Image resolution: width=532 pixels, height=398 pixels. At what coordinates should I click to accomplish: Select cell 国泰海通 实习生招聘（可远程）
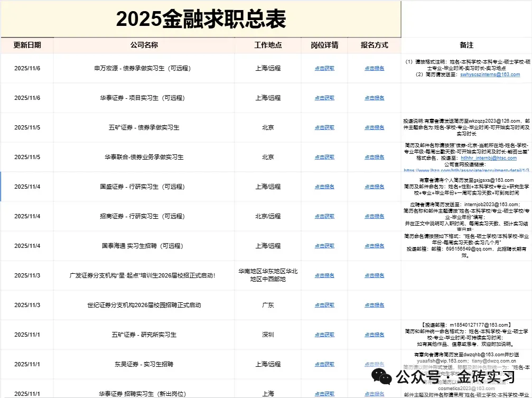point(144,246)
